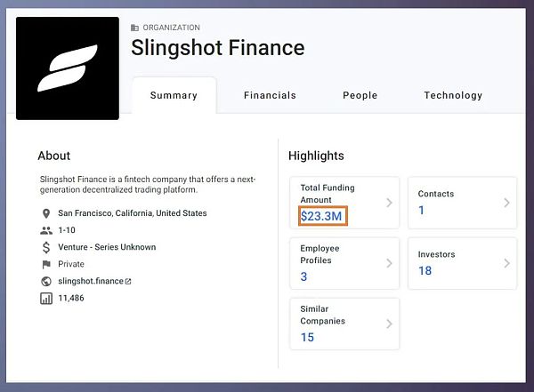The height and width of the screenshot is (392, 534).
Task: Click the flag icon beside Private
Action: 46,264
